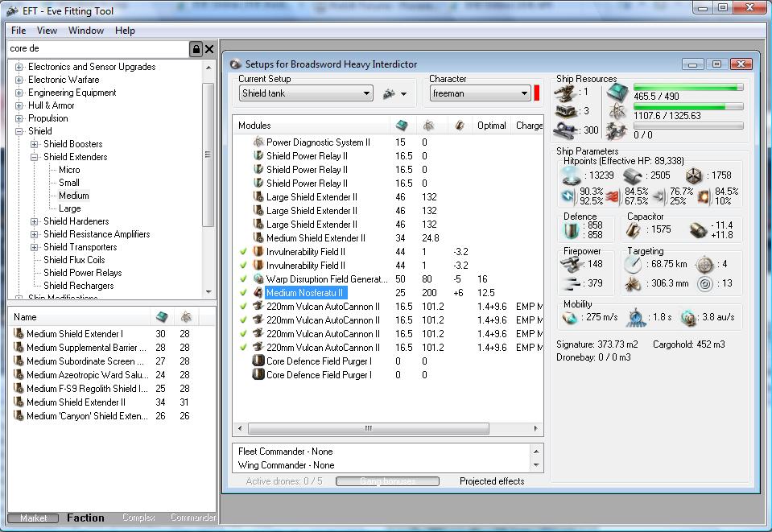Toggle active state of Warp Disruption Field Generator
This screenshot has height=532, width=772.
click(243, 279)
